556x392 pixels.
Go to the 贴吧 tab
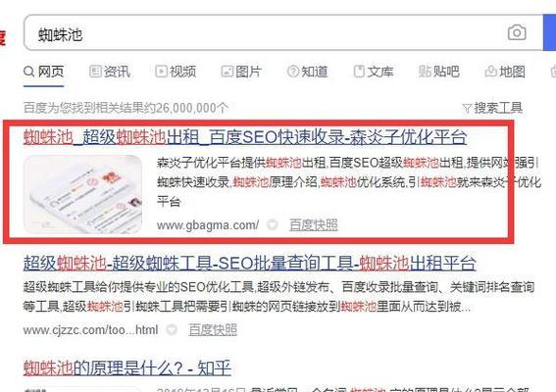click(x=438, y=72)
